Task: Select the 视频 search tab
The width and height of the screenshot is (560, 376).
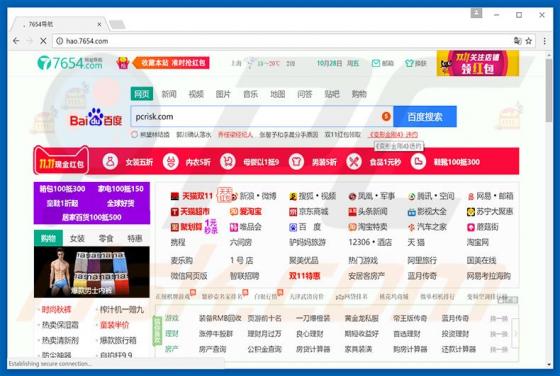Action: pos(196,94)
